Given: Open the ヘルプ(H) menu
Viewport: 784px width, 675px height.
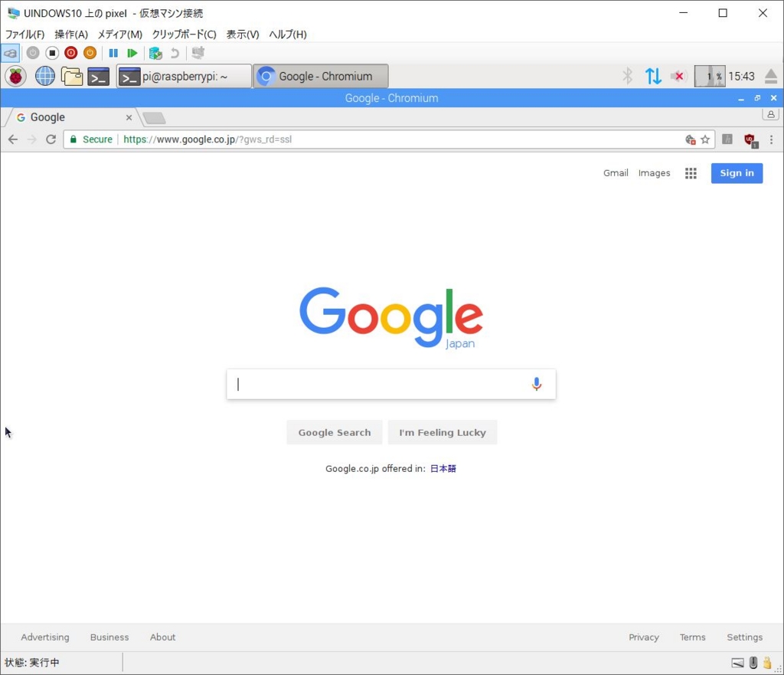Looking at the screenshot, I should coord(288,34).
